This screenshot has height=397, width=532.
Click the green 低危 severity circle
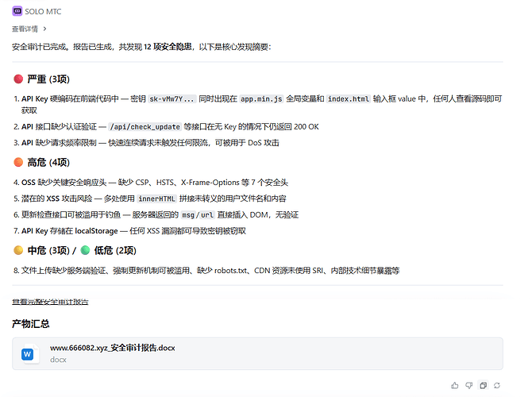[85, 250]
